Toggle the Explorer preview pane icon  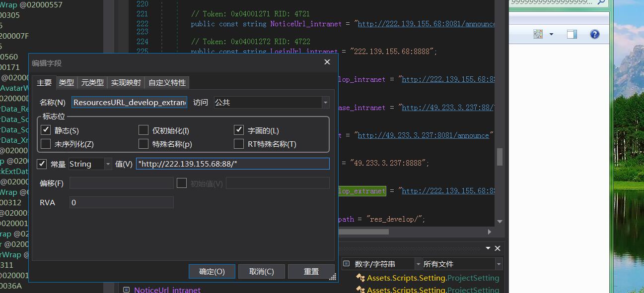coord(572,34)
